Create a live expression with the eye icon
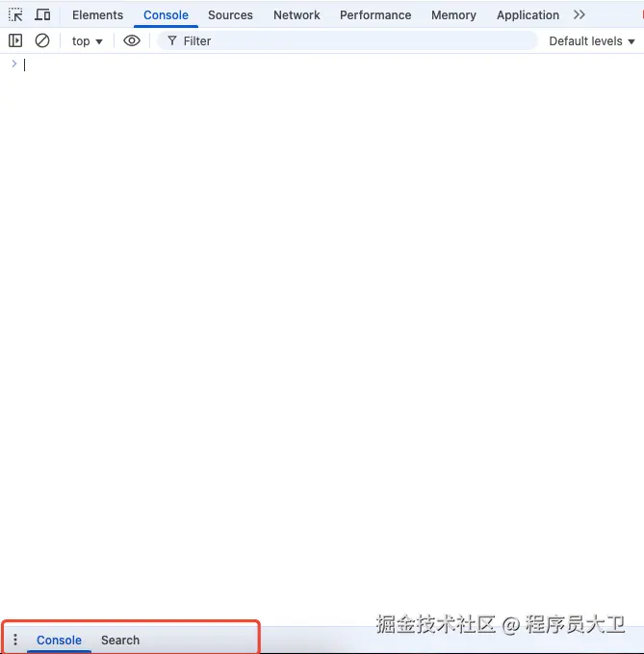 [x=132, y=40]
